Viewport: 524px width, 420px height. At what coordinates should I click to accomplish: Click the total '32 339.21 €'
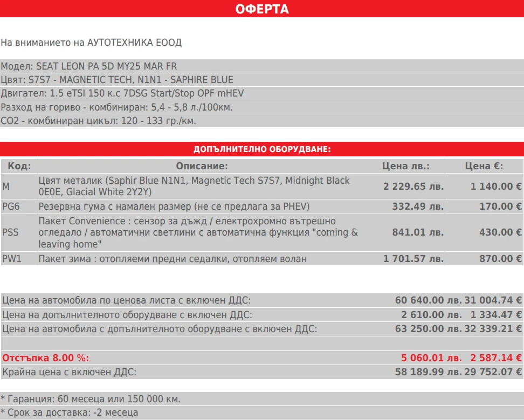(493, 329)
